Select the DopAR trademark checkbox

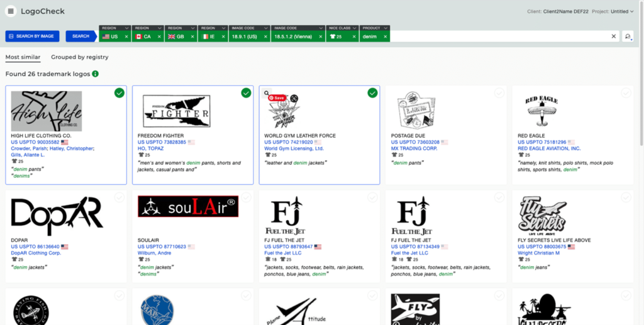(119, 197)
